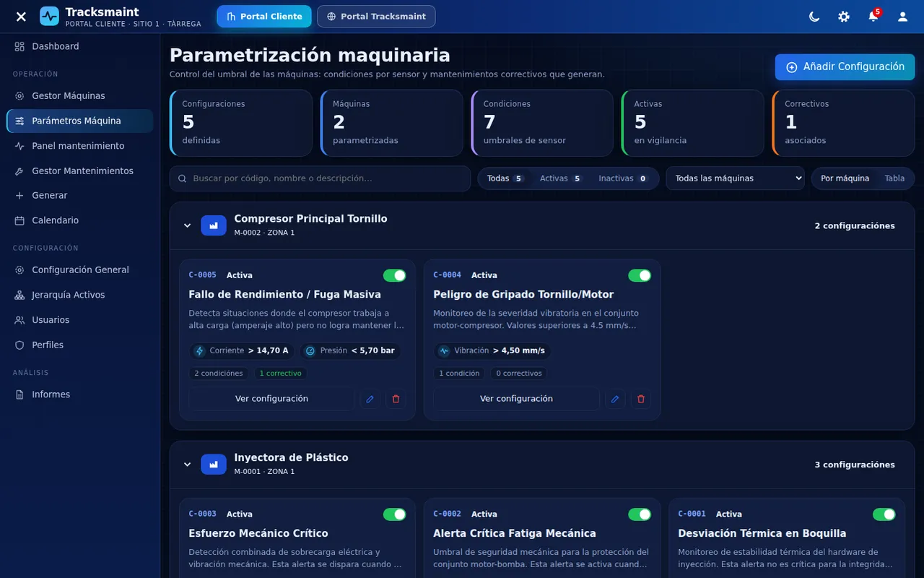Click the Inyectora de Plástico machine icon
This screenshot has height=578, width=924.
pyautogui.click(x=214, y=465)
